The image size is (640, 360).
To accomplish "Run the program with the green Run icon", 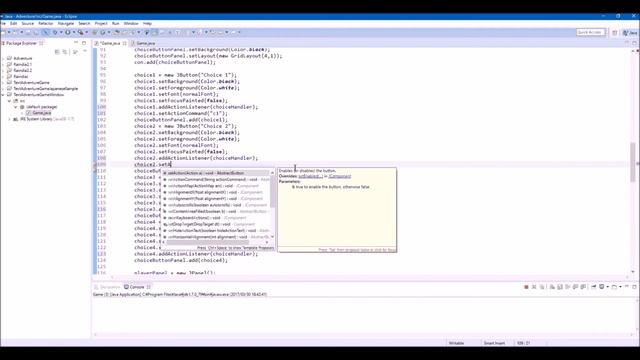I will [68, 32].
